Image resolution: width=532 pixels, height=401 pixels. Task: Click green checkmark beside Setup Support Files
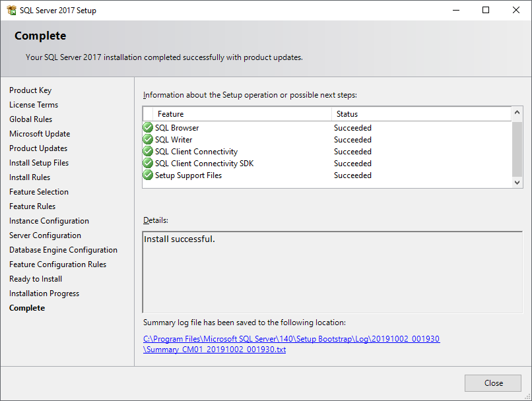(x=148, y=175)
